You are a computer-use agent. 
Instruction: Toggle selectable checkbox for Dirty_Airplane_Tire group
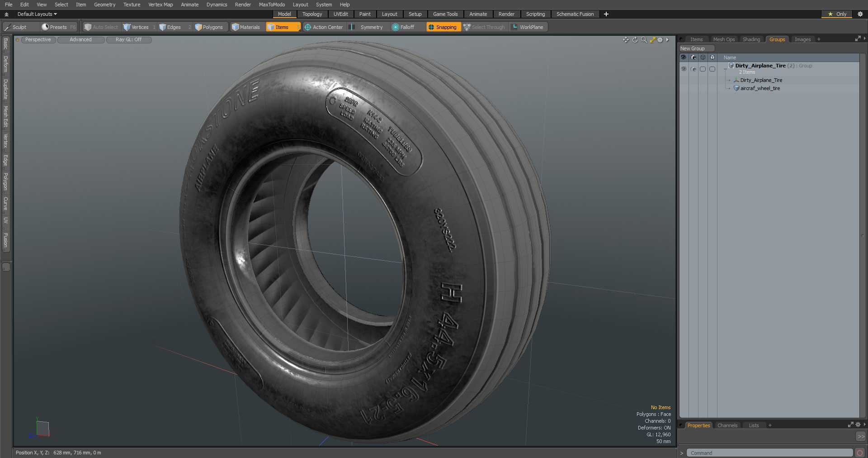[x=712, y=69]
